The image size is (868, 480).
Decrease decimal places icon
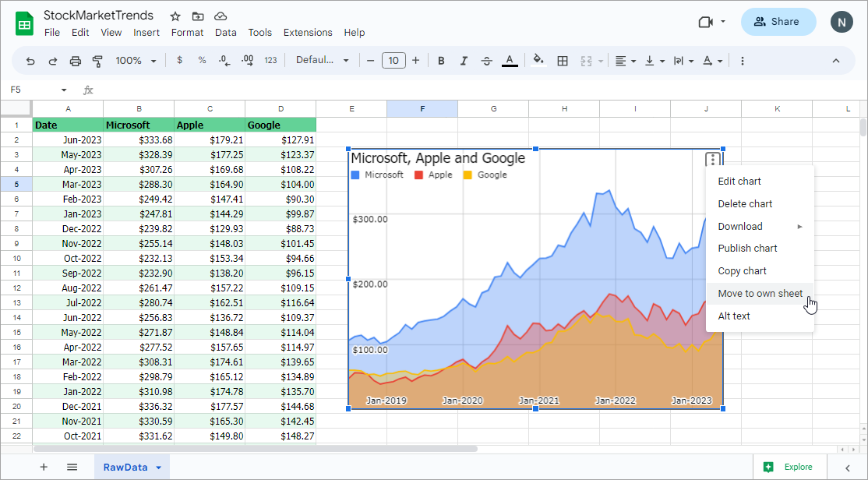pyautogui.click(x=224, y=61)
